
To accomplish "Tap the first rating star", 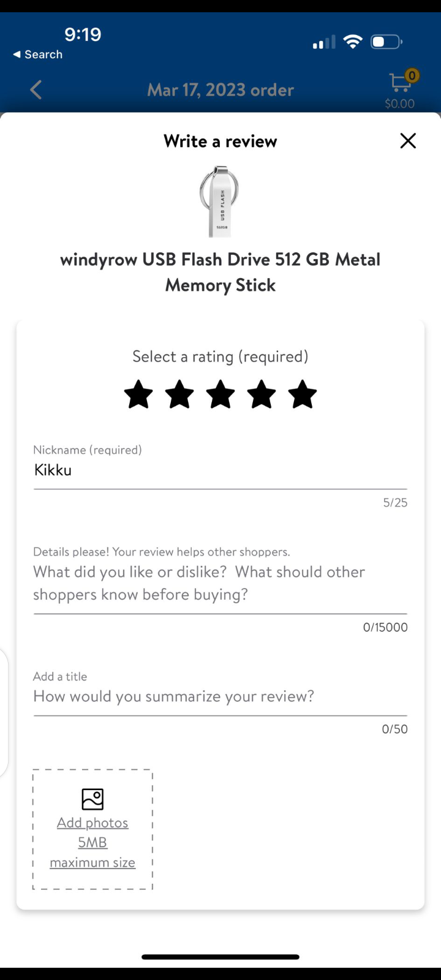I will tap(138, 394).
